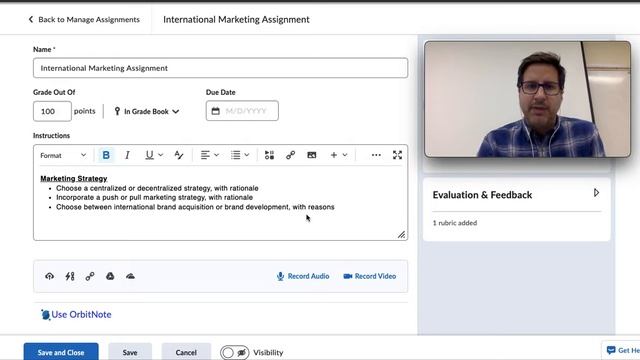Click the Grade Out Of points field
The image size is (640, 360).
point(52,111)
